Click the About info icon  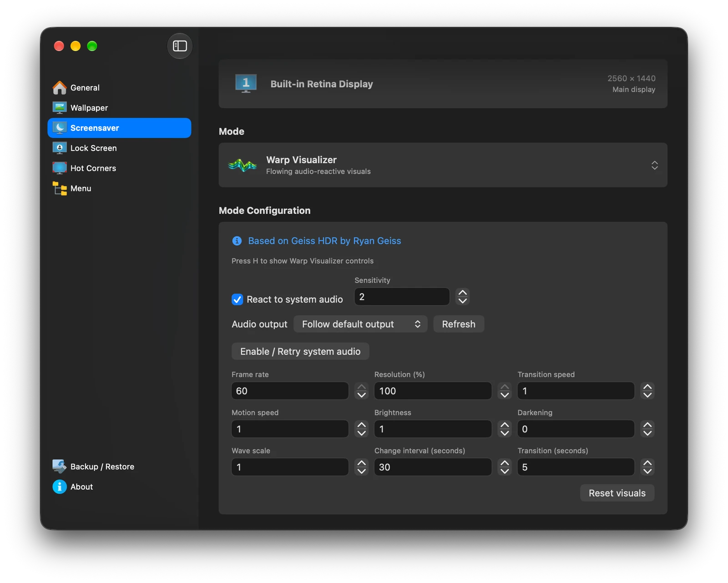click(x=60, y=487)
